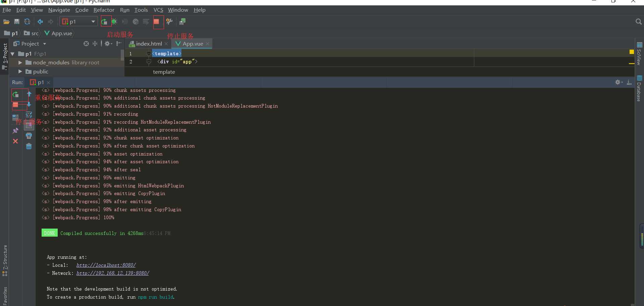Viewport: 644px width, 306px height.
Task: Click the scroll-from-source target icon
Action: click(x=86, y=44)
